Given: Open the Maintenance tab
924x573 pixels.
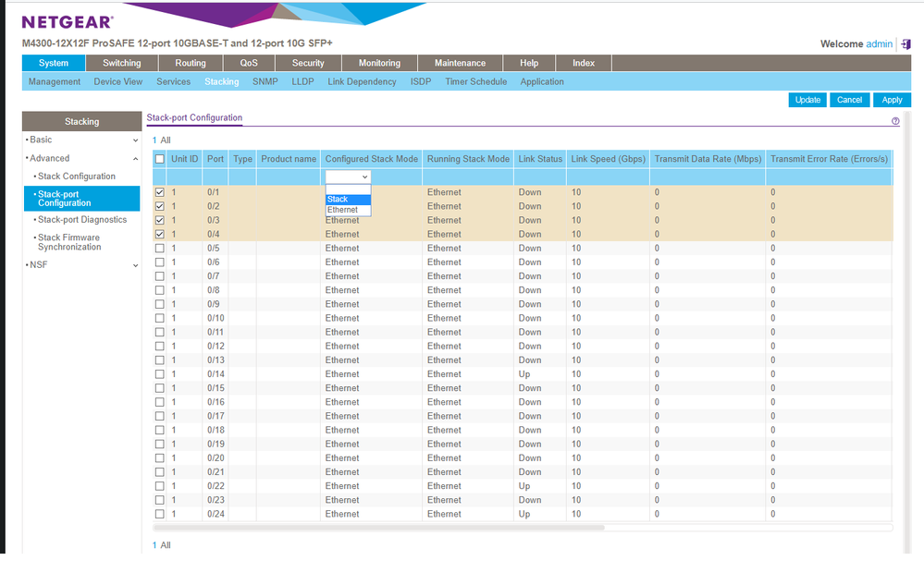Looking at the screenshot, I should tap(461, 63).
